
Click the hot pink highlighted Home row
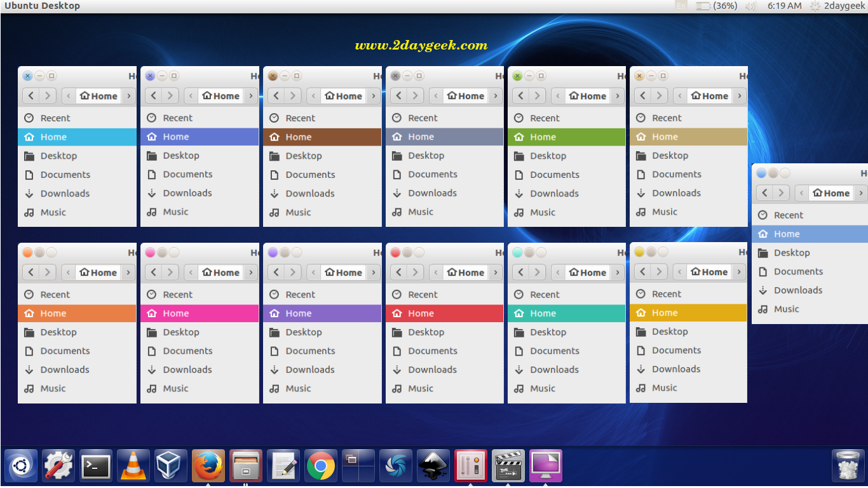(x=199, y=313)
